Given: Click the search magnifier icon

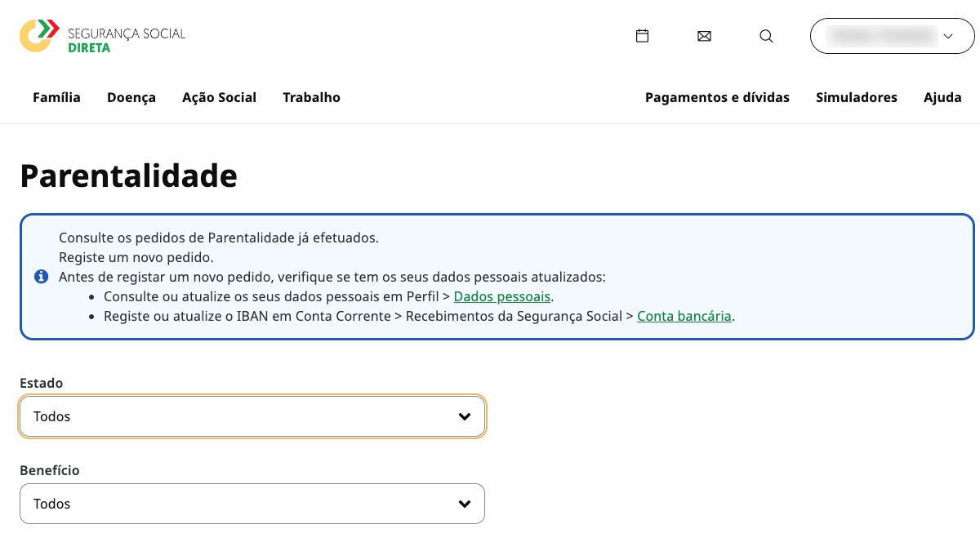Looking at the screenshot, I should click(766, 36).
